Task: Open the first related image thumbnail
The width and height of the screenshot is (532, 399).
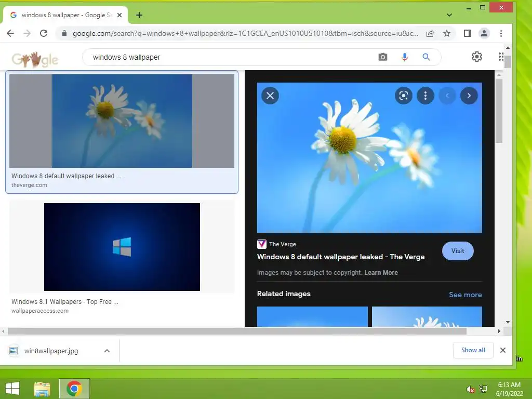Action: click(312, 316)
